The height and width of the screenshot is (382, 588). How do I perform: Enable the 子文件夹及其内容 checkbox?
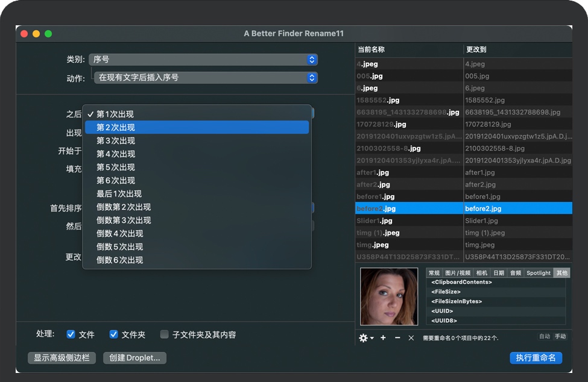pyautogui.click(x=165, y=334)
